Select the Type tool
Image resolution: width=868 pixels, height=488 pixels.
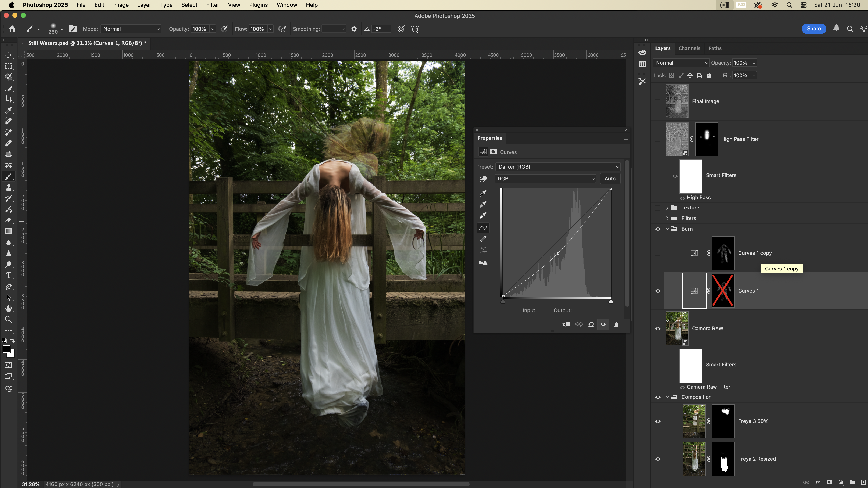pyautogui.click(x=8, y=276)
